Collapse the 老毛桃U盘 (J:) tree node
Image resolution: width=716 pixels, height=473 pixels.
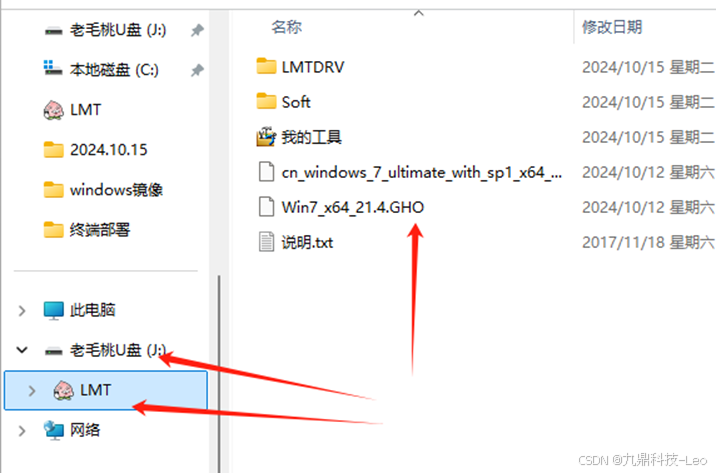tap(22, 350)
